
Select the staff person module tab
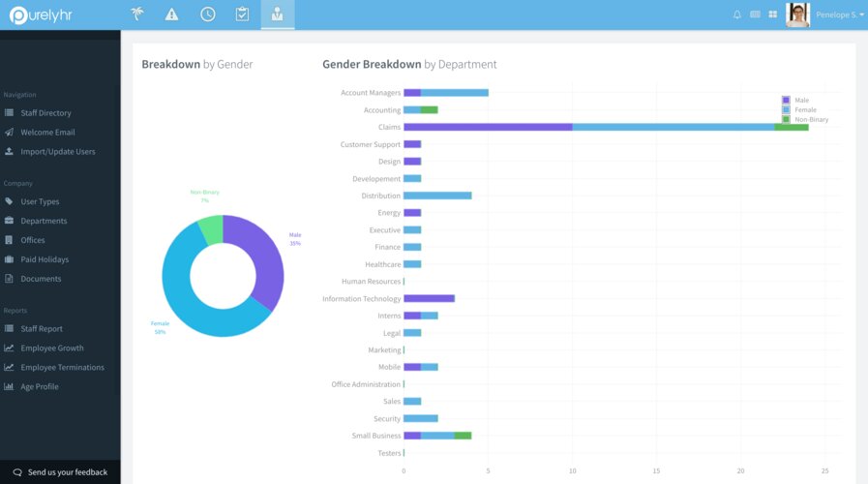pos(278,15)
